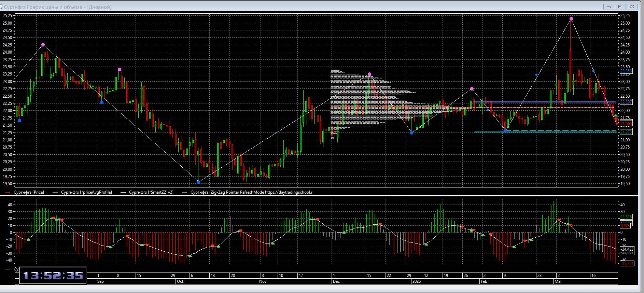
Task: Click the 13:52:35 digital clock widget
Action: click(53, 276)
